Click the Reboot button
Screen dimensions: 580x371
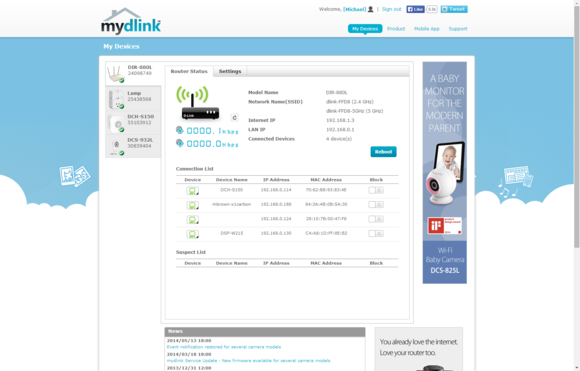[383, 152]
